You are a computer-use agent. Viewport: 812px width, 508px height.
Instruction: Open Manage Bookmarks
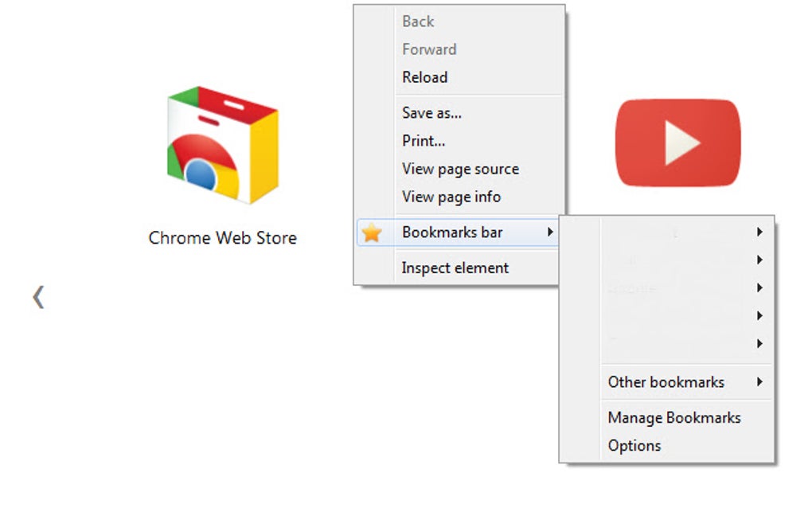[x=673, y=417]
